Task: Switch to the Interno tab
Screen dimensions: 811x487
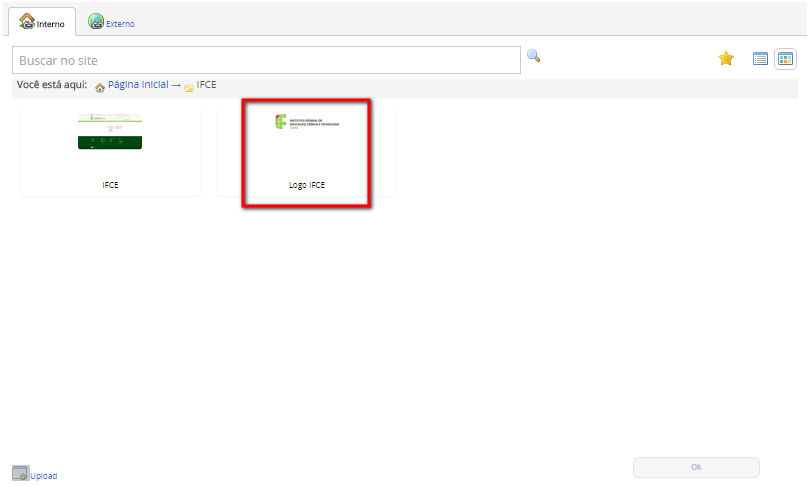Action: coord(42,22)
